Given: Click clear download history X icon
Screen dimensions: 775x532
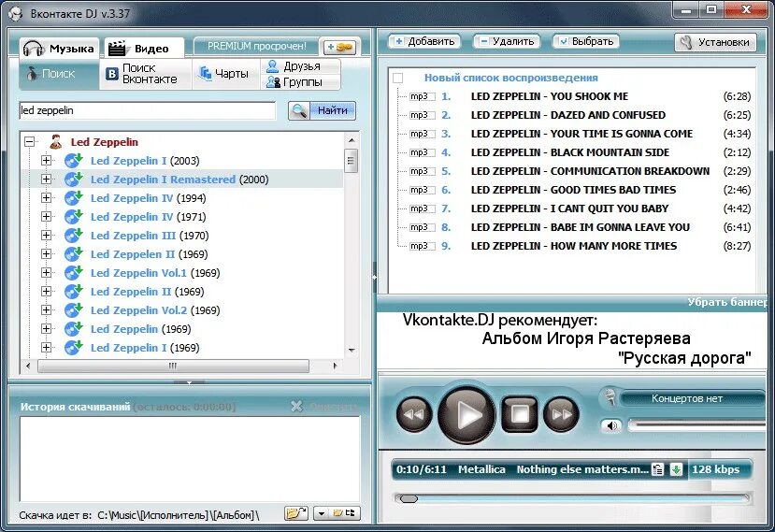Looking at the screenshot, I should [296, 407].
